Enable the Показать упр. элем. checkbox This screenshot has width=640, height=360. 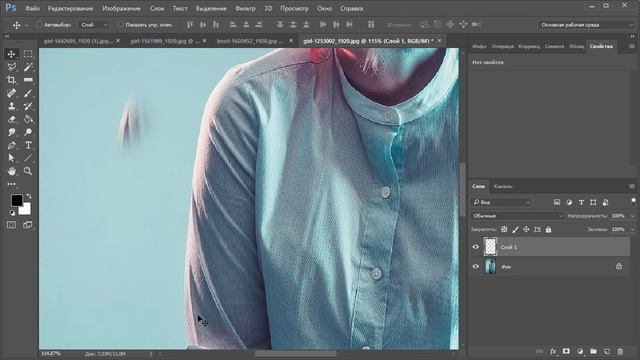click(120, 25)
